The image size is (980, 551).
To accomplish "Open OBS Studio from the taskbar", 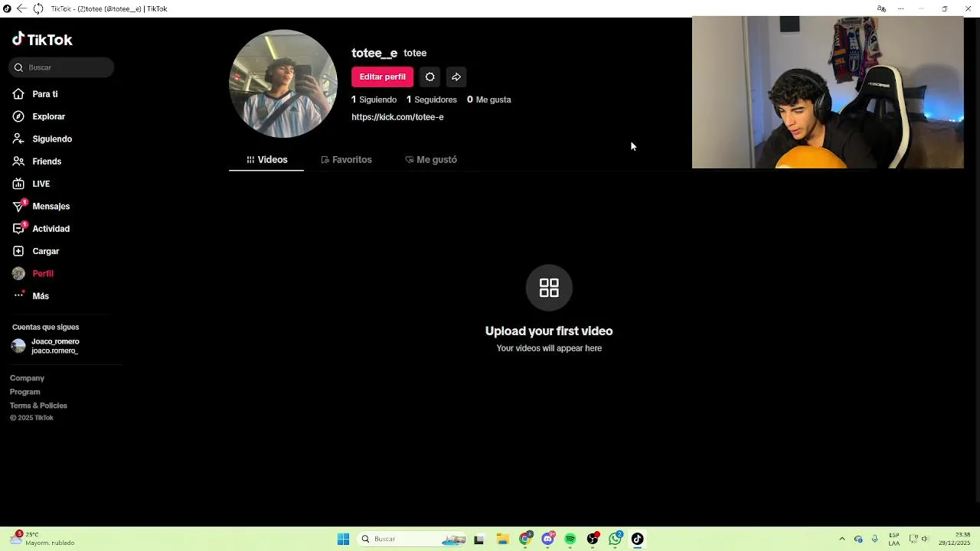I will [x=593, y=540].
